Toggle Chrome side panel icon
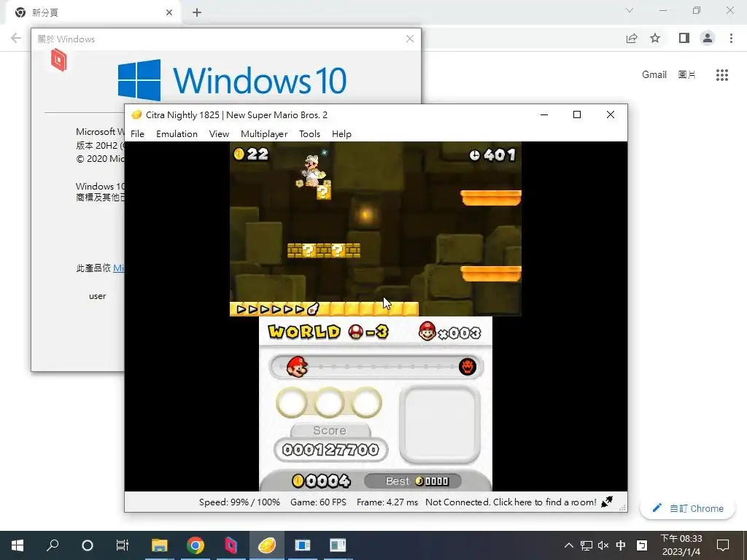747x560 pixels. tap(684, 38)
